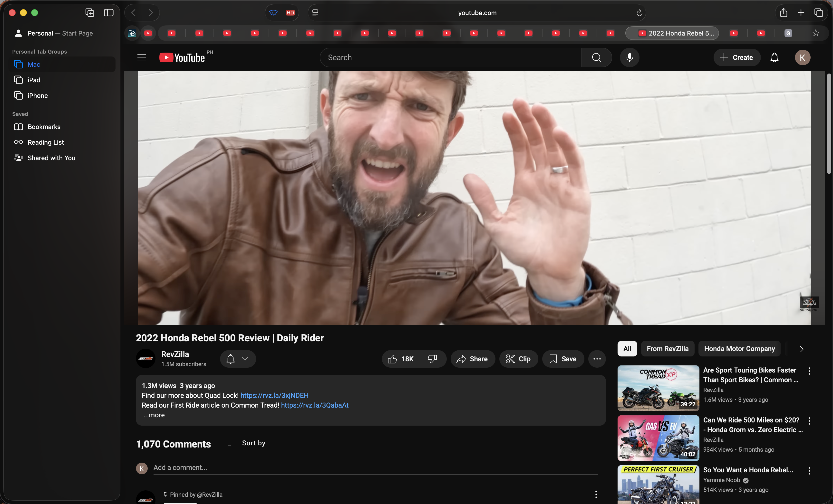Click the voice search microphone icon
The width and height of the screenshot is (833, 504).
pos(630,57)
